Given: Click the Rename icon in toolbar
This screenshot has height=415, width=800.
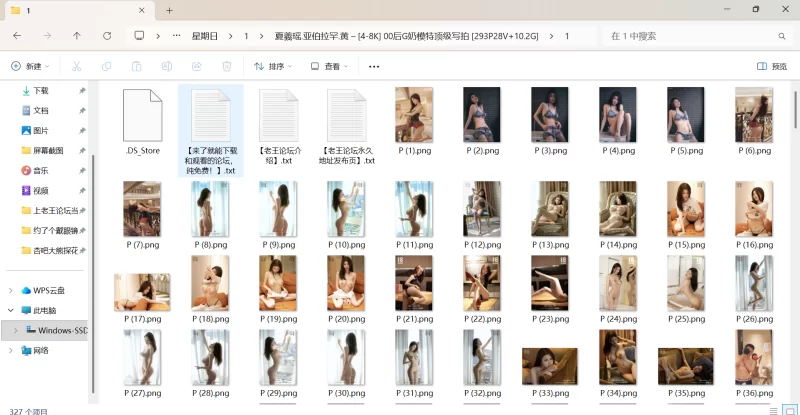Looking at the screenshot, I should 167,66.
